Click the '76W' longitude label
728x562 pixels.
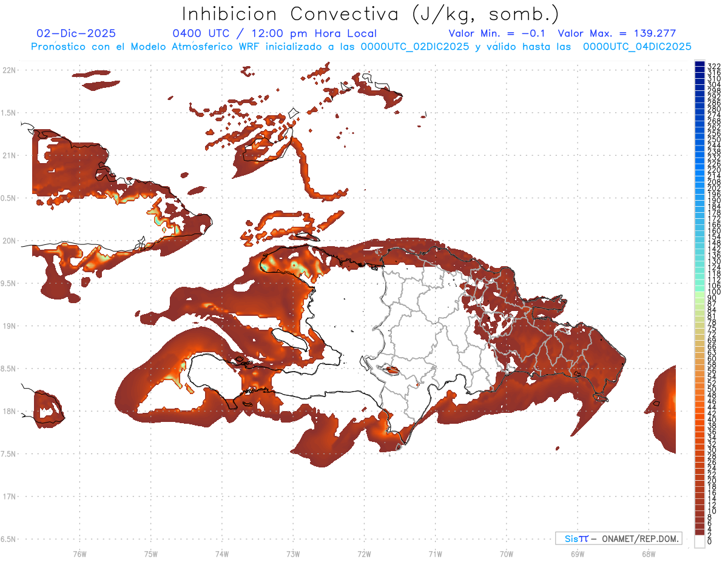(79, 554)
